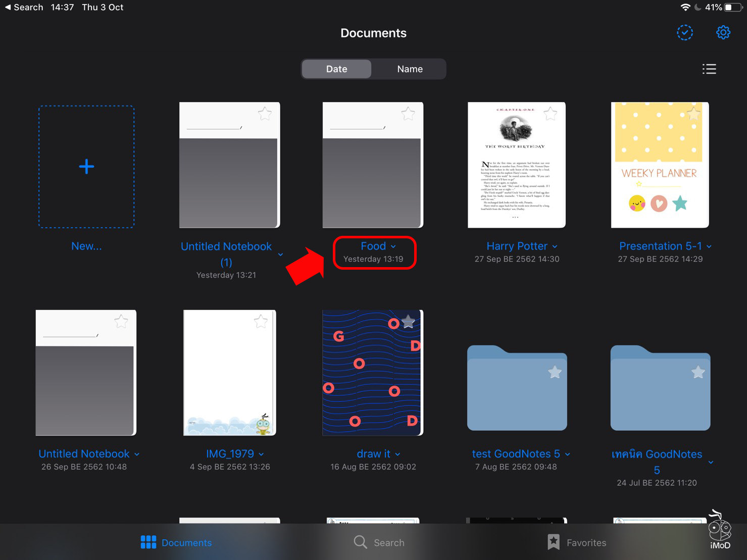Switch sorting to Name

pos(409,69)
